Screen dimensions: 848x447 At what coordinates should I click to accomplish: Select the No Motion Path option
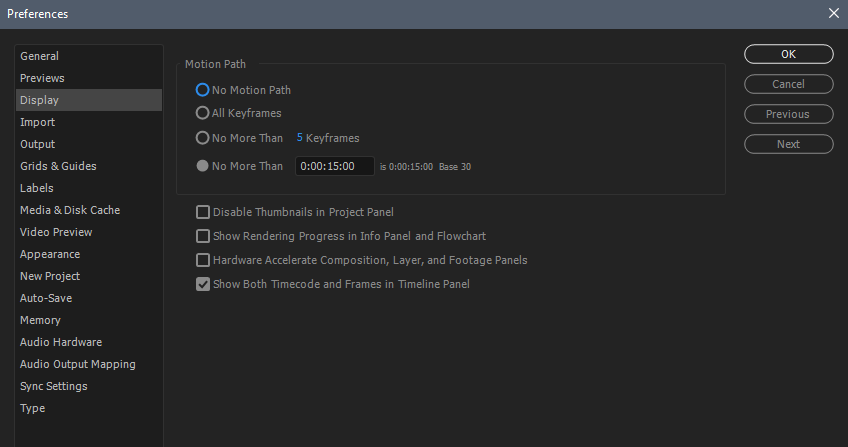(203, 90)
